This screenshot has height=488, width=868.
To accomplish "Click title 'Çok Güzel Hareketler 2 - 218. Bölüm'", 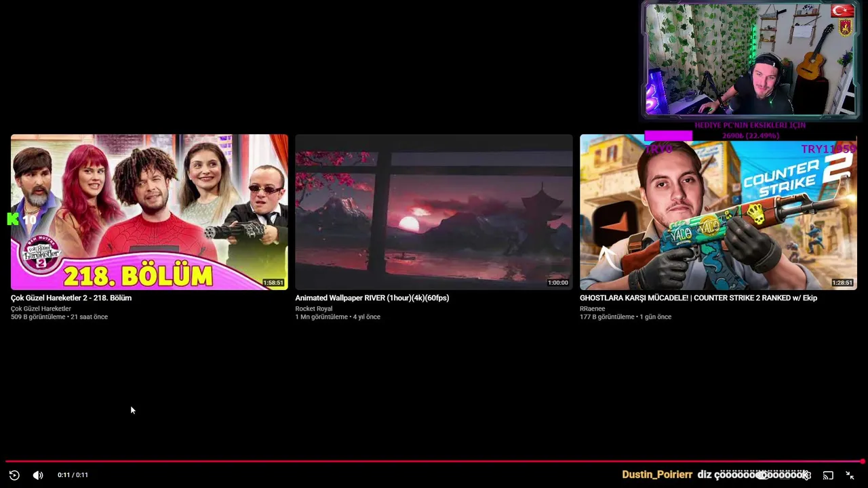I will [71, 298].
